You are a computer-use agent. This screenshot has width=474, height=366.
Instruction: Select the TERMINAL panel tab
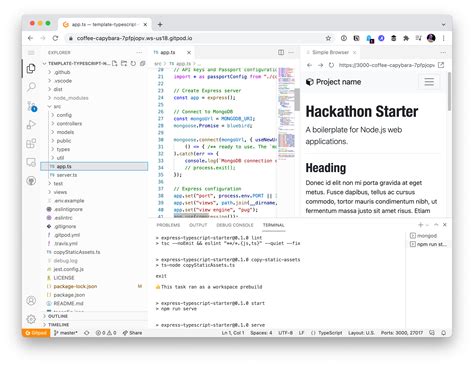273,225
